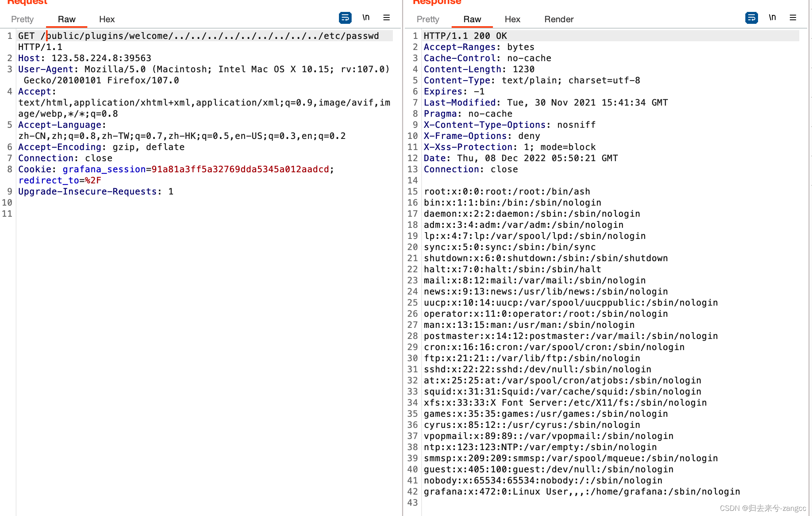
Task: Click Content-Type text/plain header
Action: (x=532, y=80)
